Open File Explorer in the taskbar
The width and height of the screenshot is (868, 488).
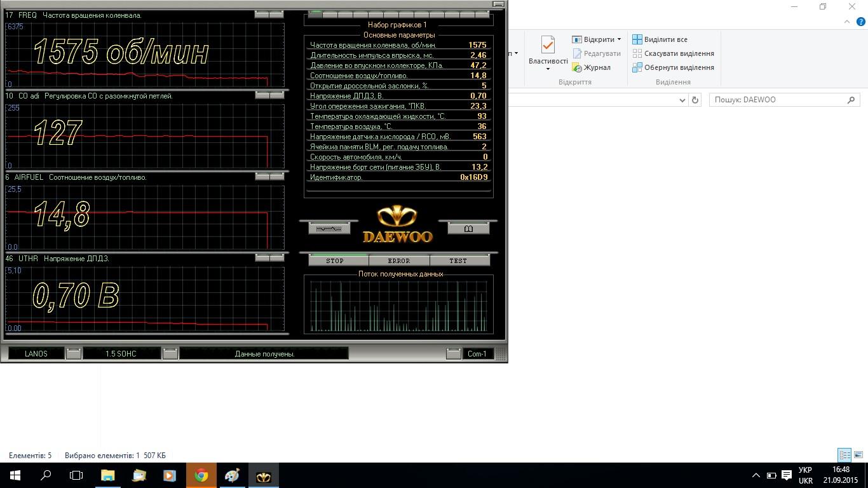point(108,475)
